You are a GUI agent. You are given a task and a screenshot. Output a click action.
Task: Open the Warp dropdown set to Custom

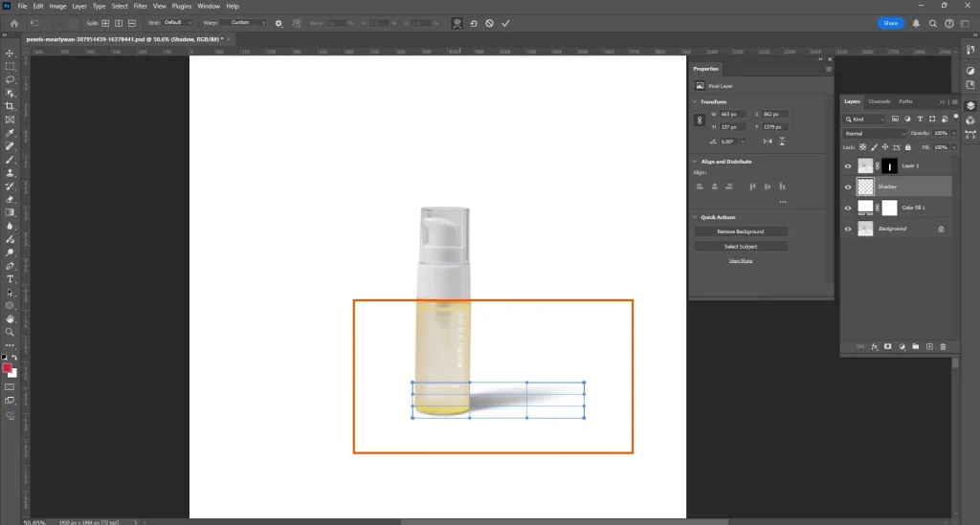coord(244,23)
